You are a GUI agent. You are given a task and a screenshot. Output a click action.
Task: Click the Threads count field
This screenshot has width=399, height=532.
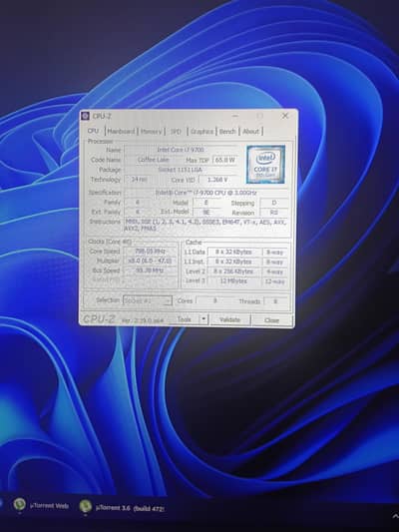pos(275,301)
